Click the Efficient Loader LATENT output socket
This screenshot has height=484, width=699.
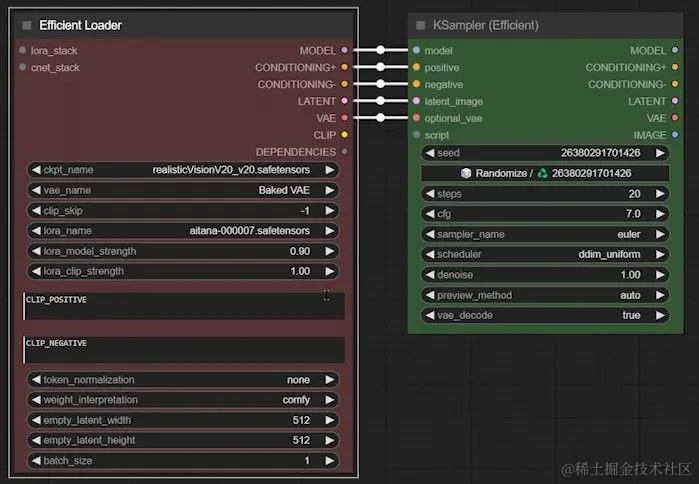point(345,101)
